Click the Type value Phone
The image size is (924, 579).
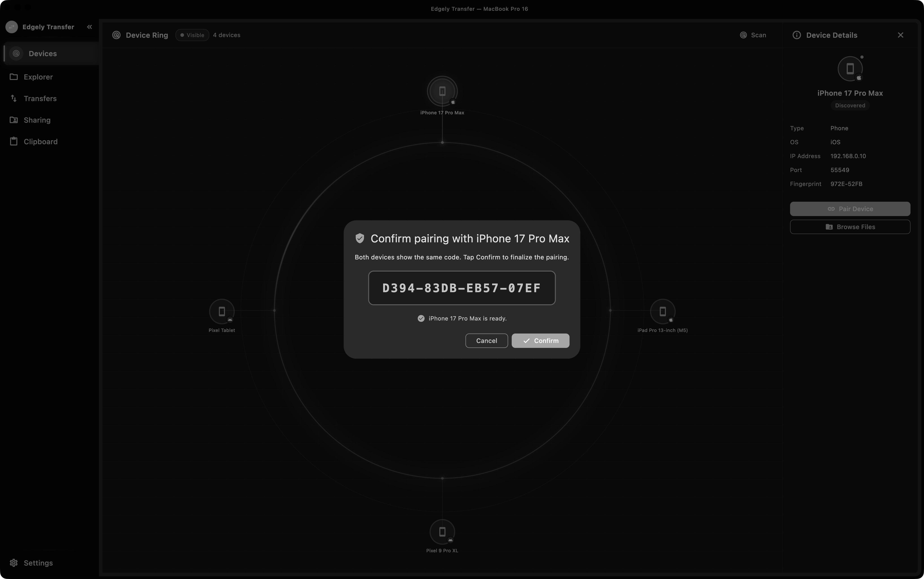click(839, 128)
